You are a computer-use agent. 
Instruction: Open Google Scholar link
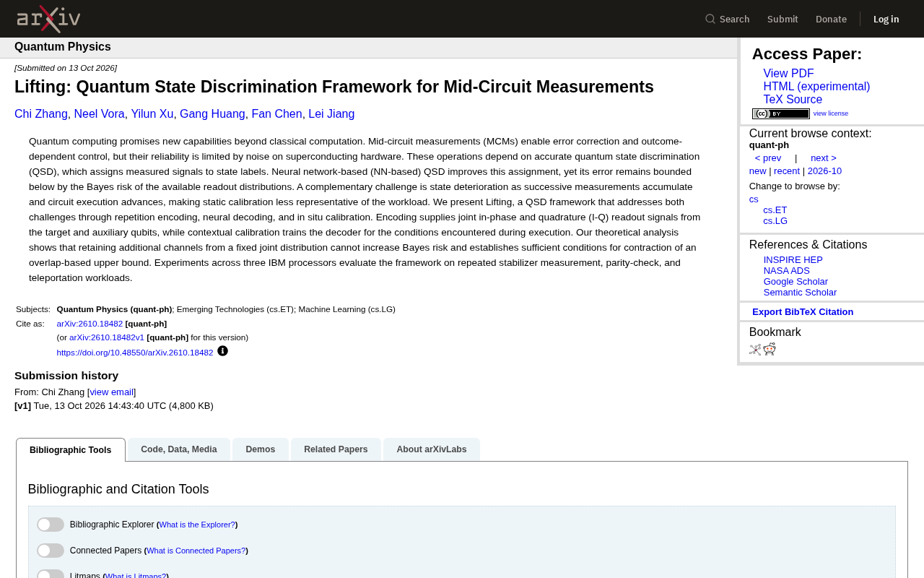796,282
